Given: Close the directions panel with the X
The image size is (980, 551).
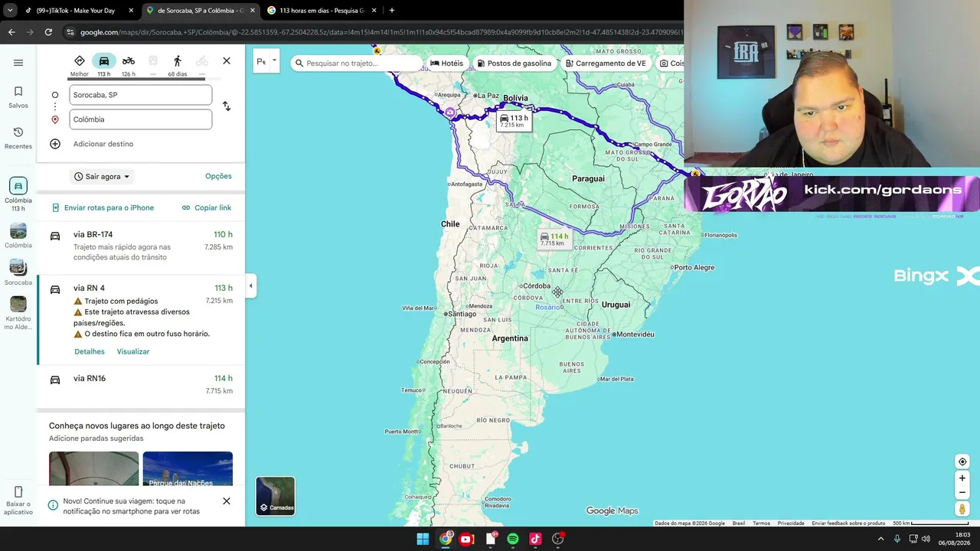Looking at the screenshot, I should click(227, 61).
